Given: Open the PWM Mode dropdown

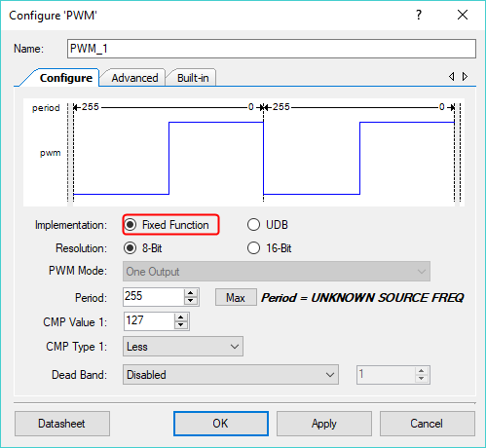Looking at the screenshot, I should 277,272.
